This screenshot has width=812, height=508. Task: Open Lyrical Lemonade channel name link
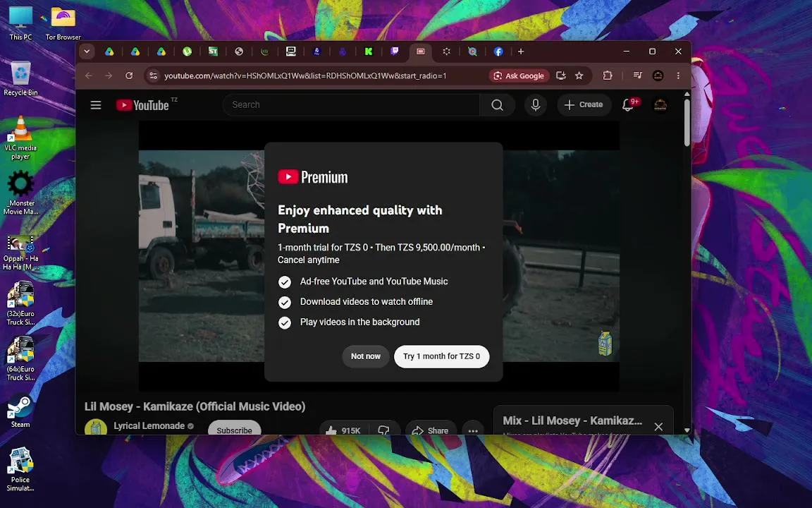[x=149, y=425]
